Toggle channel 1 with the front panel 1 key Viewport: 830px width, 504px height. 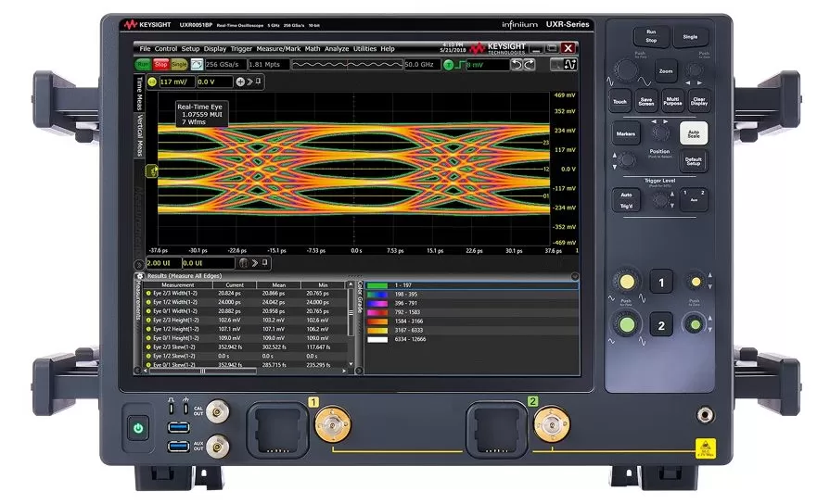tap(661, 283)
